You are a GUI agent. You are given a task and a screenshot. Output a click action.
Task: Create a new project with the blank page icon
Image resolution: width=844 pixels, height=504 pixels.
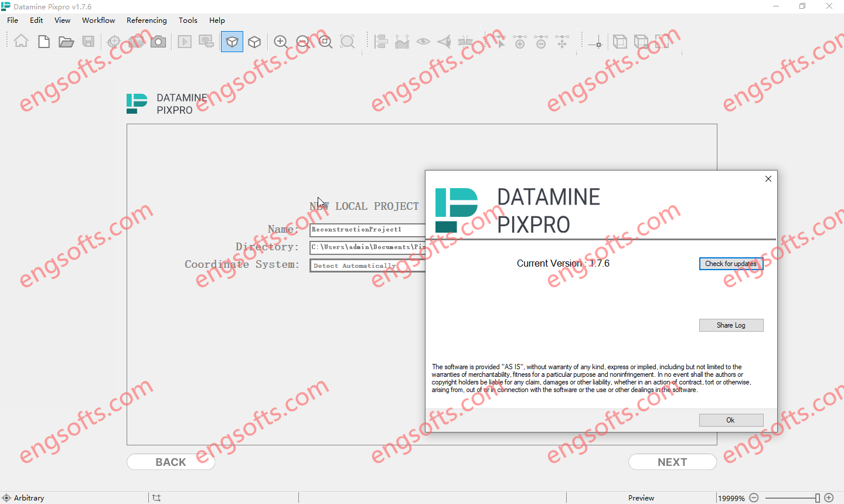pyautogui.click(x=44, y=42)
